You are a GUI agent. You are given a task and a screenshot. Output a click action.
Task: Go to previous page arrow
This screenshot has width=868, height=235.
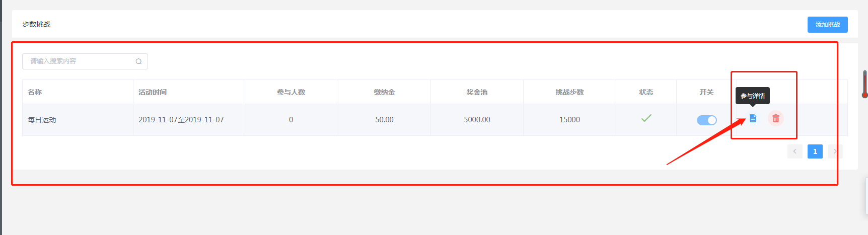[x=795, y=151]
